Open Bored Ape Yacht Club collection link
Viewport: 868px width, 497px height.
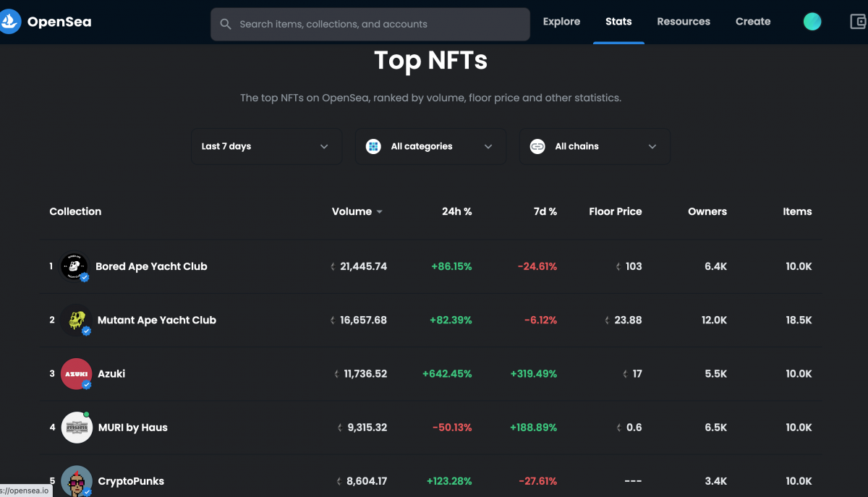click(151, 266)
